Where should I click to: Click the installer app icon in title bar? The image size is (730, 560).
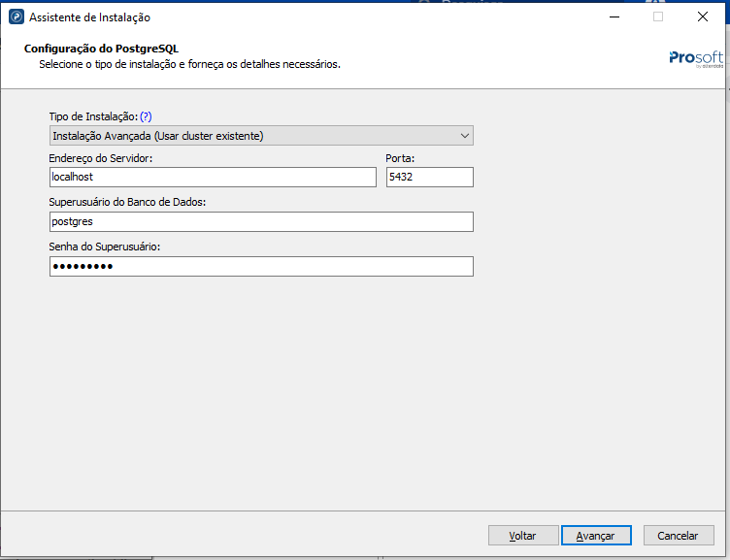(16, 17)
